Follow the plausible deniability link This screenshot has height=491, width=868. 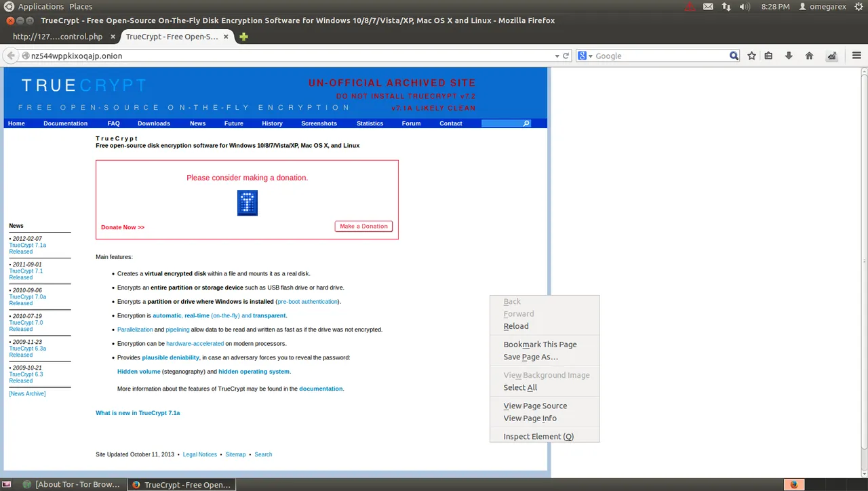pos(170,357)
